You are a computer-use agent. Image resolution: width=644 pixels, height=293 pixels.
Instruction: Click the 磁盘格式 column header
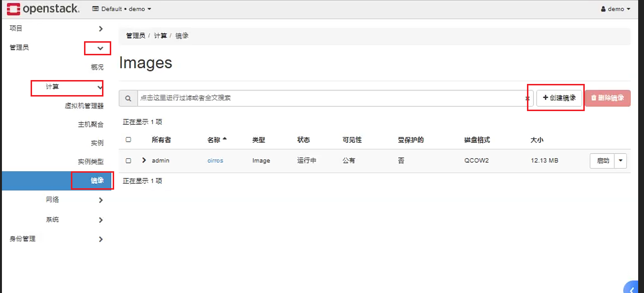477,140
